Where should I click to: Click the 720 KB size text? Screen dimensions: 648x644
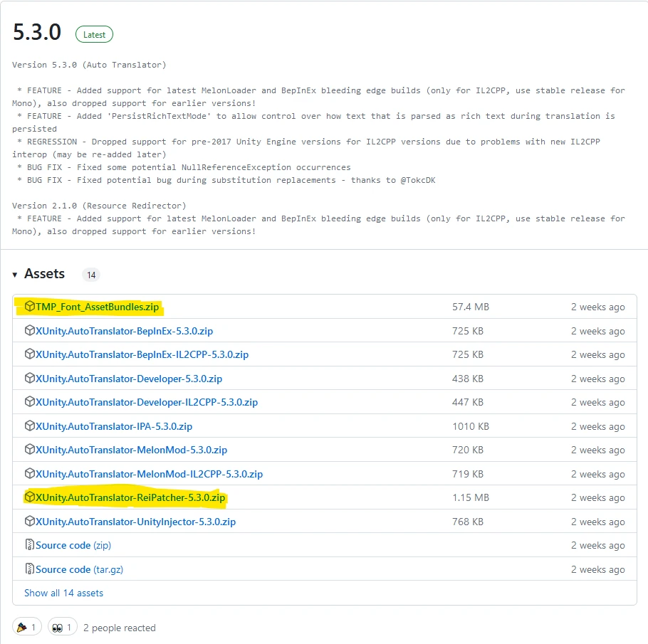pos(468,450)
